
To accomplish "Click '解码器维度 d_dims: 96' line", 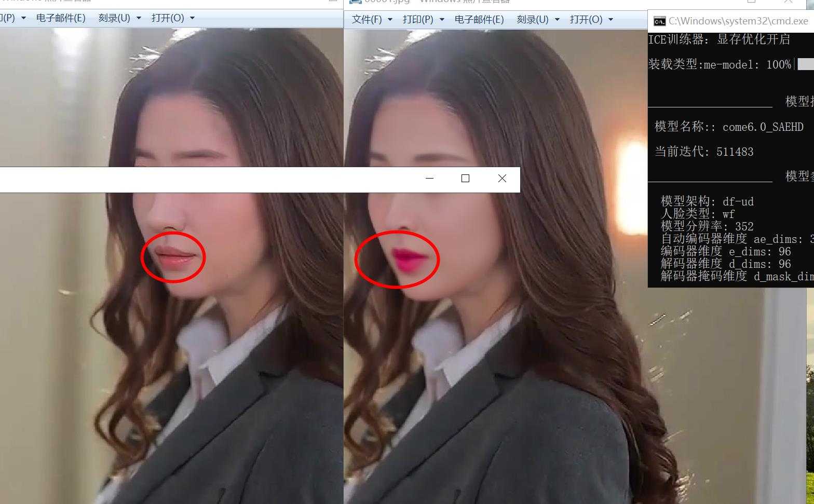I will [x=726, y=264].
